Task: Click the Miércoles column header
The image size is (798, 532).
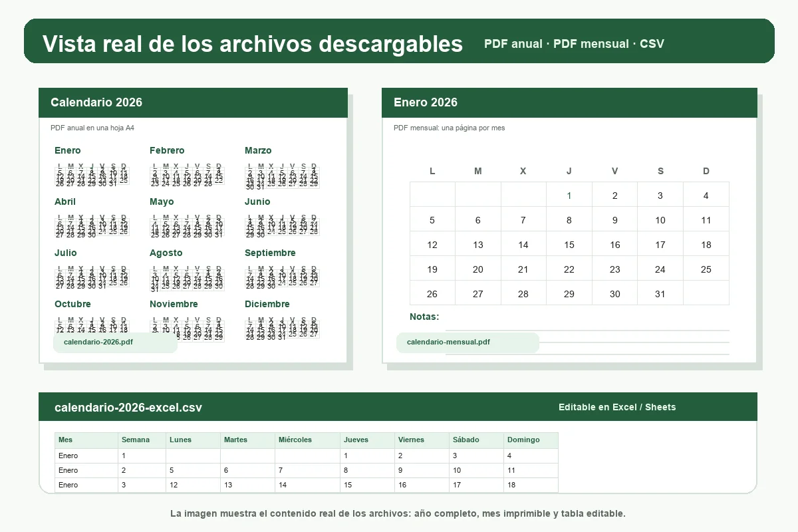Action: point(307,440)
